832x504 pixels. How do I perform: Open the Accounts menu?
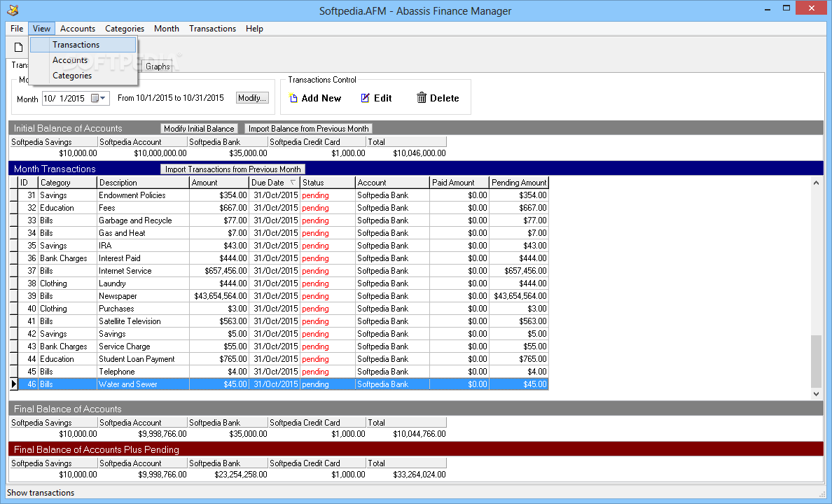[78, 29]
